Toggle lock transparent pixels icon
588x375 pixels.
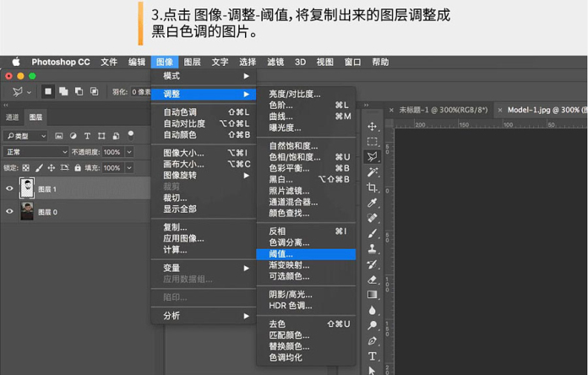pyautogui.click(x=26, y=167)
